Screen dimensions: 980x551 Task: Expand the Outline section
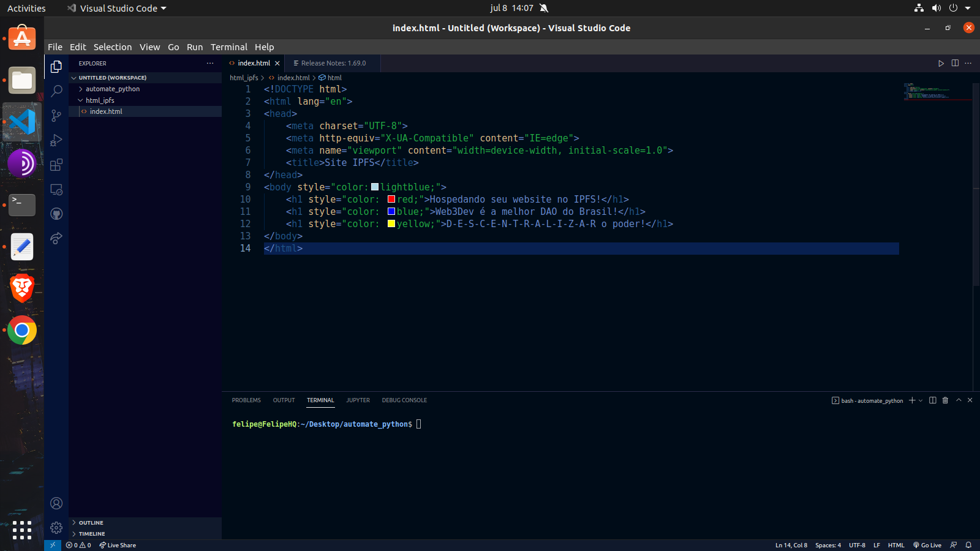[91, 523]
